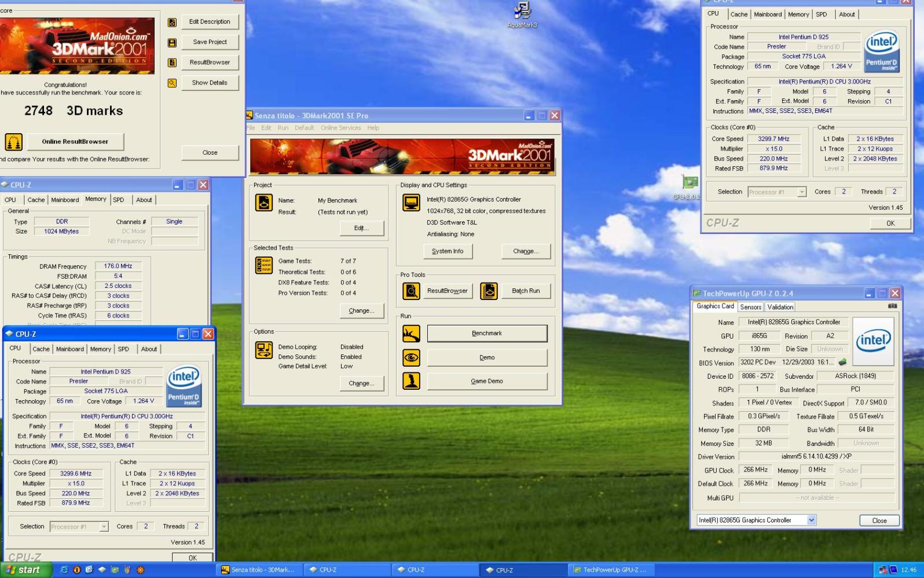Click the Intel Pentium D logo in front CPU-Z

click(x=184, y=386)
